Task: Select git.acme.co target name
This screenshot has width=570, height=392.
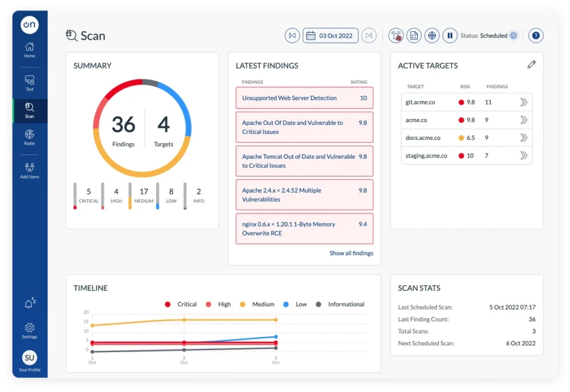Action: [421, 102]
